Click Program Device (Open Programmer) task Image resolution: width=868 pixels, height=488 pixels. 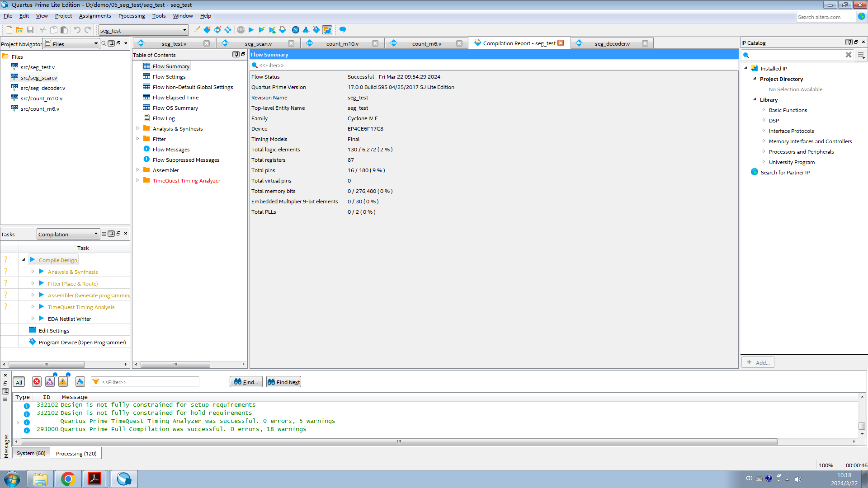(82, 343)
